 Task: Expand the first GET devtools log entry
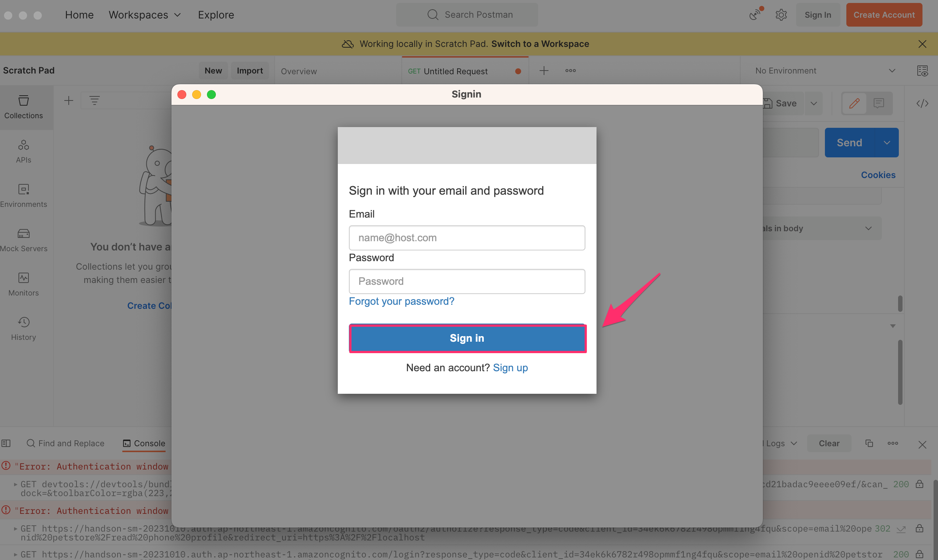tap(16, 484)
